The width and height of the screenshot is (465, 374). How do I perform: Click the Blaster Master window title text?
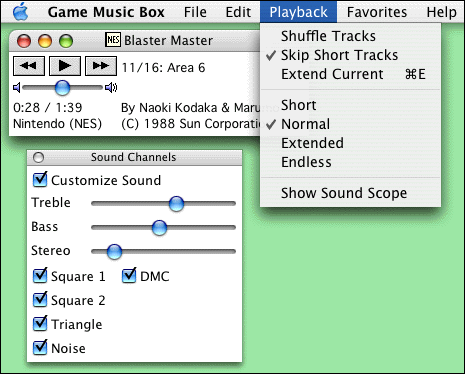pyautogui.click(x=168, y=41)
